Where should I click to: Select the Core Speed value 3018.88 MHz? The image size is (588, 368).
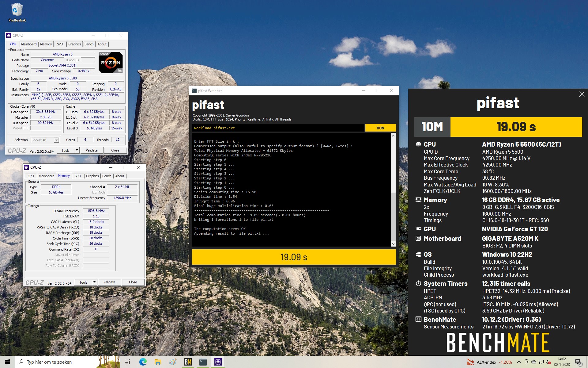coord(46,112)
